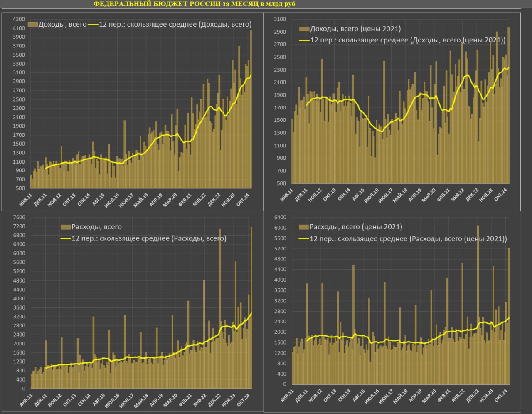532x414 pixels.
Task: Select the 'Доходы, всего' legend label in top-left chart
Action: [62, 25]
